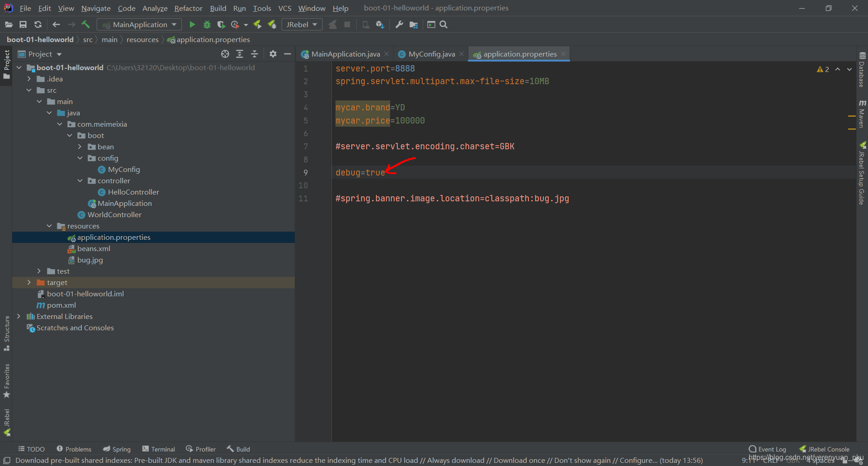Expand the .idea folder

[x=29, y=79]
